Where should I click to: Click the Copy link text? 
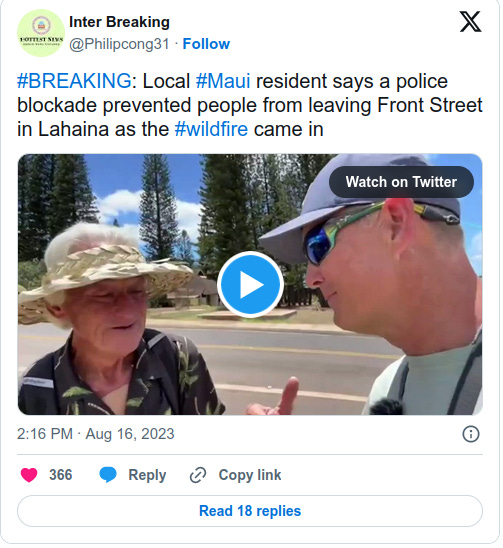(250, 475)
